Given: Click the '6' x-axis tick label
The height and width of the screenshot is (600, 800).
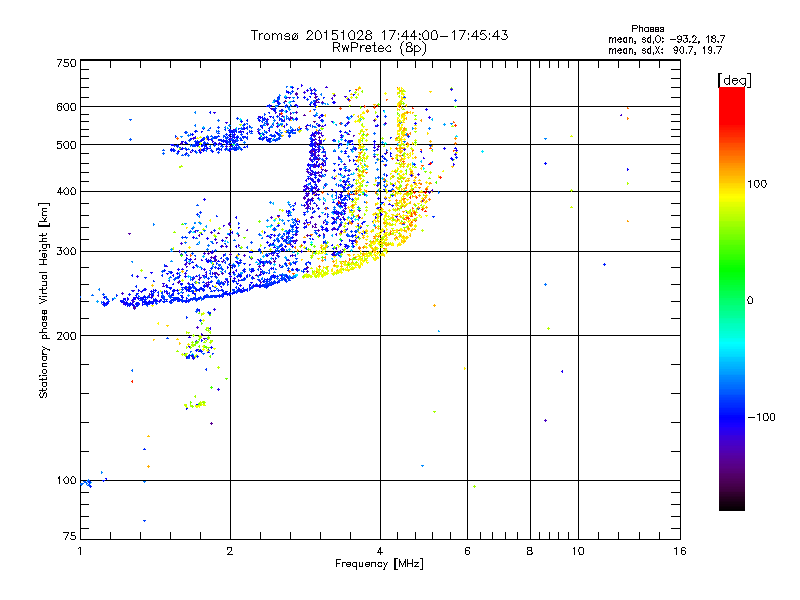Looking at the screenshot, I should (467, 551).
